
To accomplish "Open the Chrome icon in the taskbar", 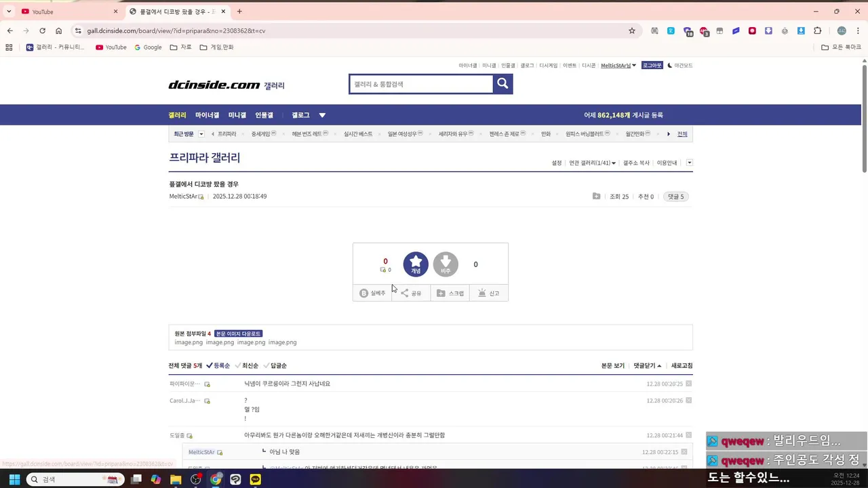I will coord(216,479).
